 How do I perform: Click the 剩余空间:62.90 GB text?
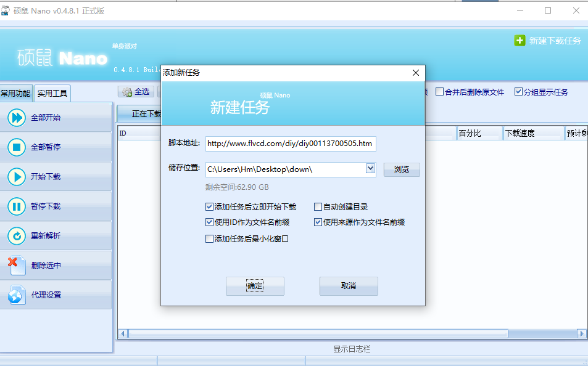click(x=237, y=187)
